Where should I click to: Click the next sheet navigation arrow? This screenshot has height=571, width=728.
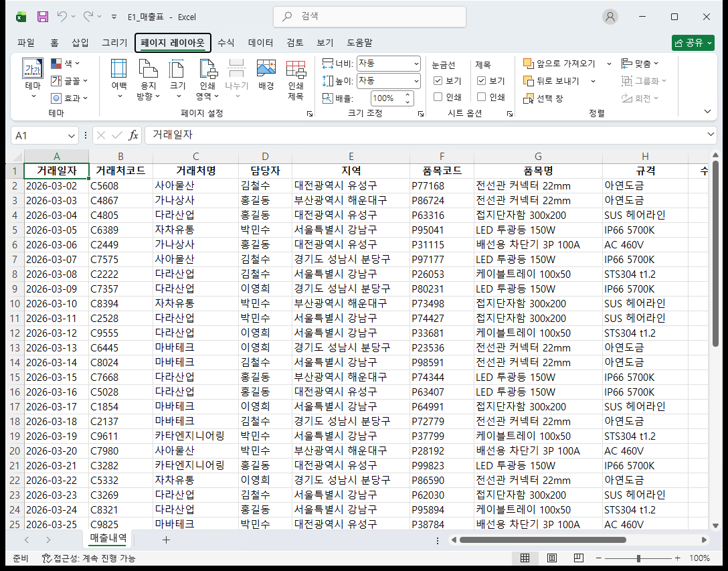point(48,540)
